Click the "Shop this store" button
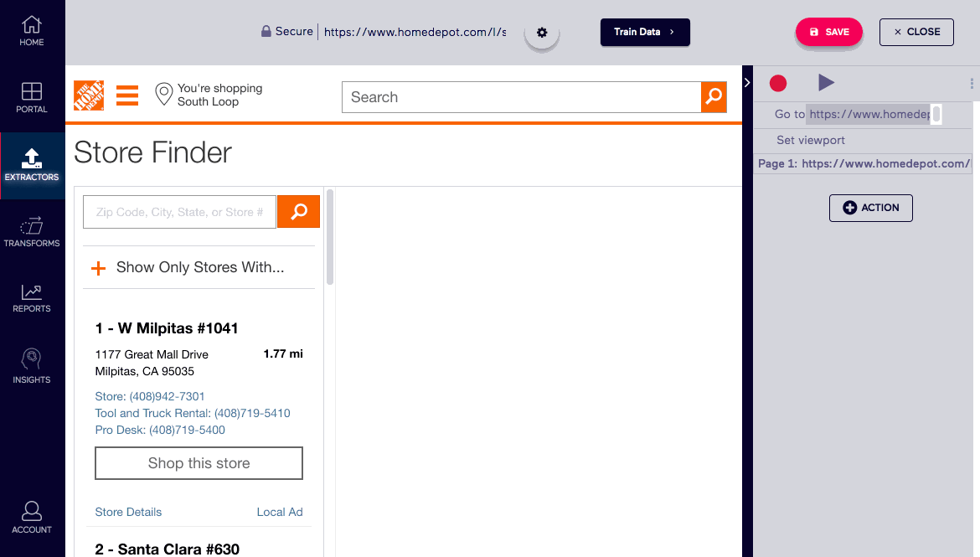980x557 pixels. point(199,463)
